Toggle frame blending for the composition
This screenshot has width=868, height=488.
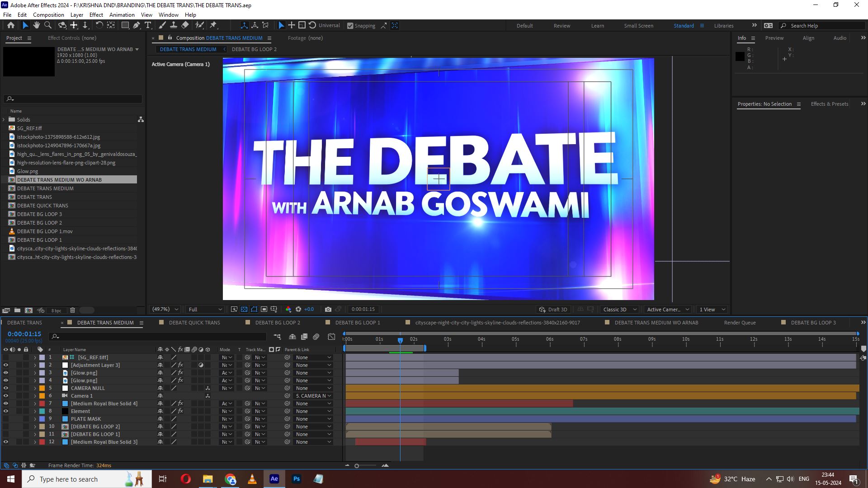(x=304, y=337)
